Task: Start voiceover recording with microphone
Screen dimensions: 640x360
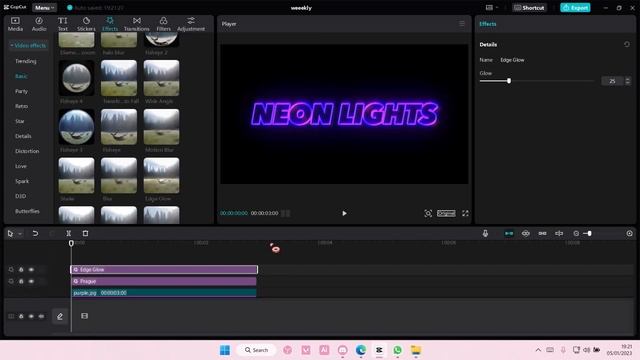Action: [x=485, y=233]
